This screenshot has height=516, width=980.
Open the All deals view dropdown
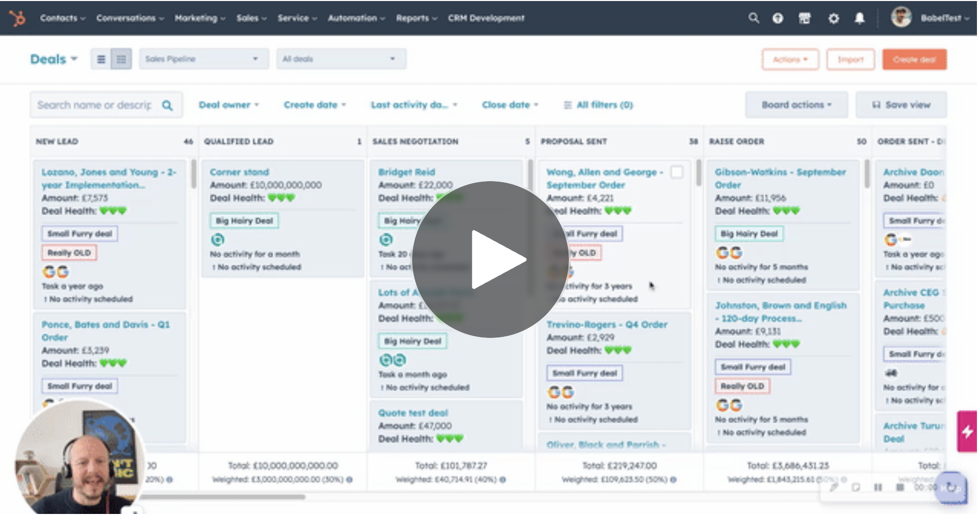[x=342, y=59]
